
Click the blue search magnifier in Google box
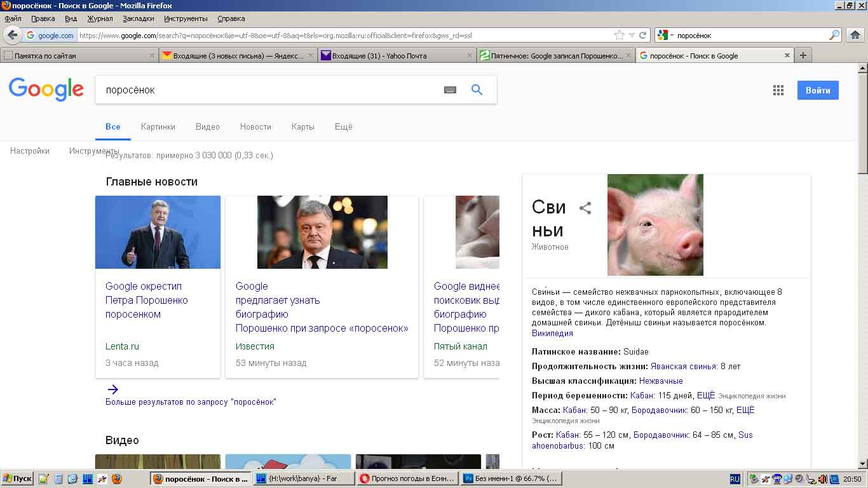click(x=477, y=90)
